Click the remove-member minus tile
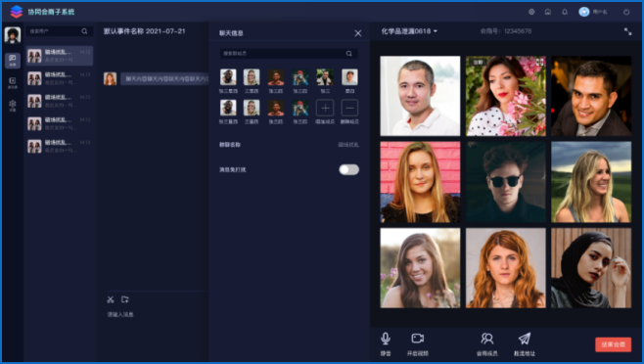 349,108
